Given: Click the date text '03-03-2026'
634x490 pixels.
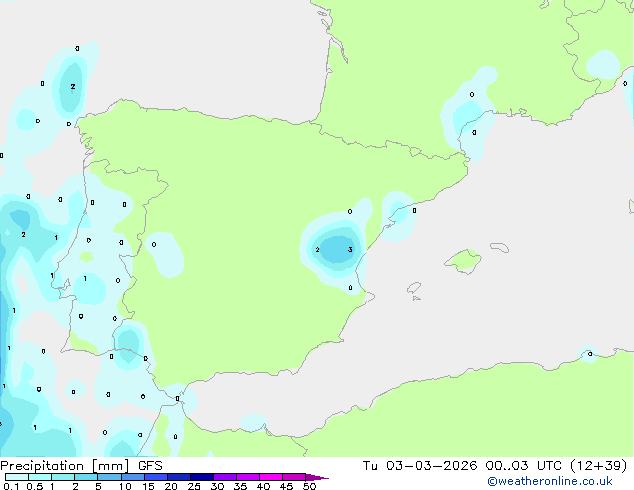Looking at the screenshot, I should pos(431,466).
